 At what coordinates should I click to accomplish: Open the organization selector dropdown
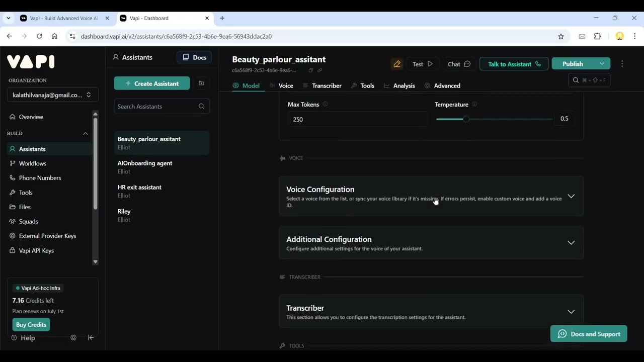(x=53, y=95)
